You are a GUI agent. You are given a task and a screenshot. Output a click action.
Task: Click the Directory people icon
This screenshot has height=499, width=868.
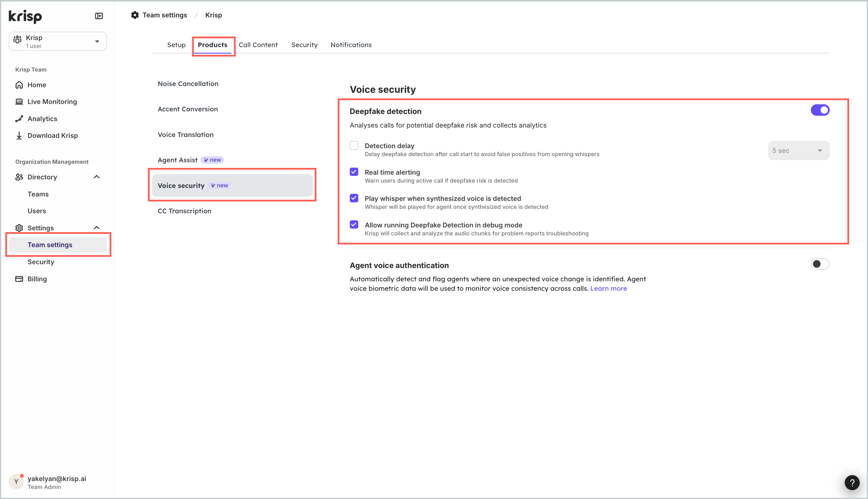click(x=19, y=177)
